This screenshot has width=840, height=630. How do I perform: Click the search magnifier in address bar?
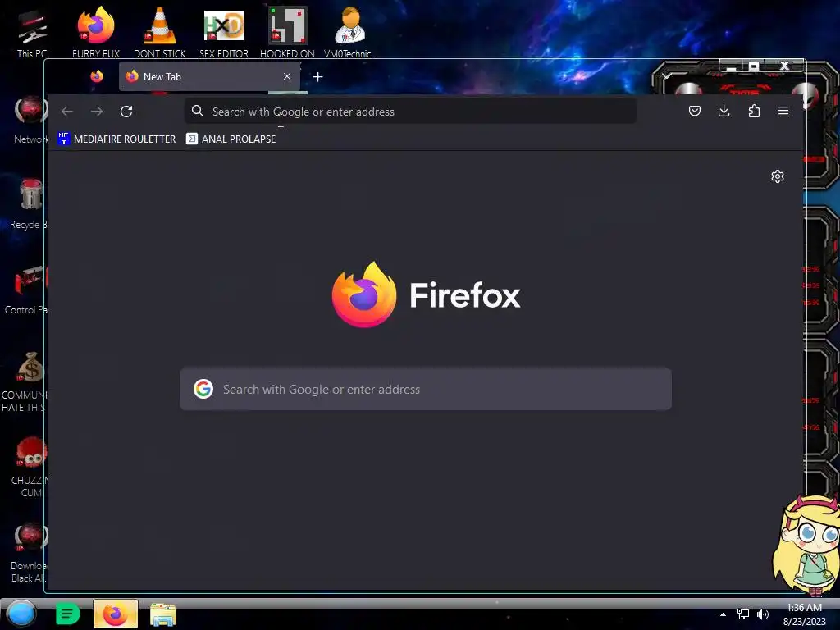(x=197, y=111)
